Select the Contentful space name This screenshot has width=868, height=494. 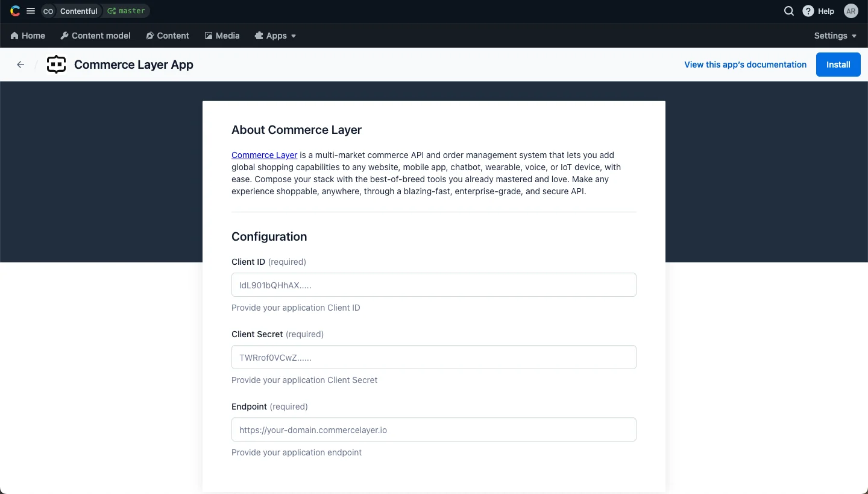(x=78, y=11)
